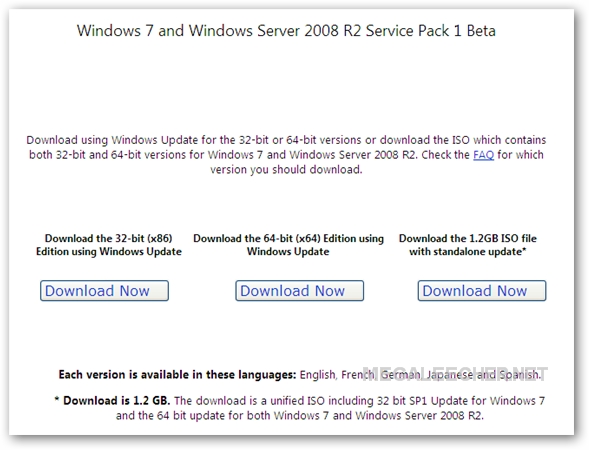Screen dimensions: 589x450
Task: Click 'Each version is available in these languages:' text
Action: tap(177, 374)
